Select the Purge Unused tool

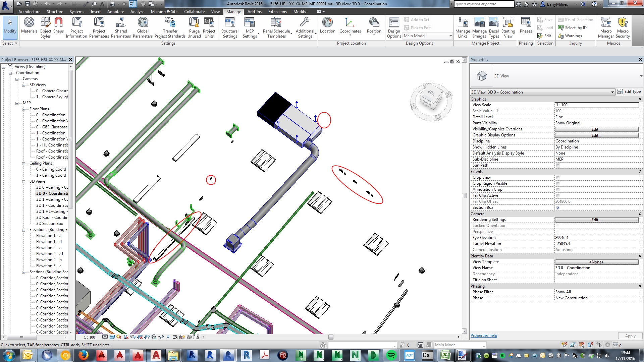point(194,26)
